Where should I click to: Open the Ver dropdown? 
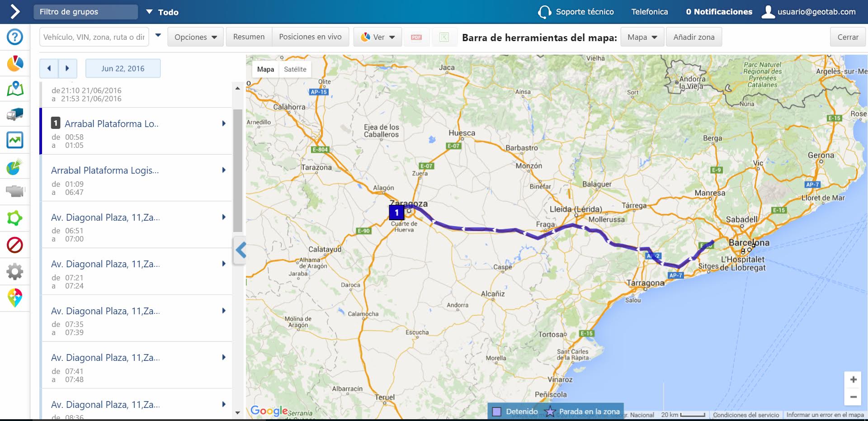tap(377, 37)
